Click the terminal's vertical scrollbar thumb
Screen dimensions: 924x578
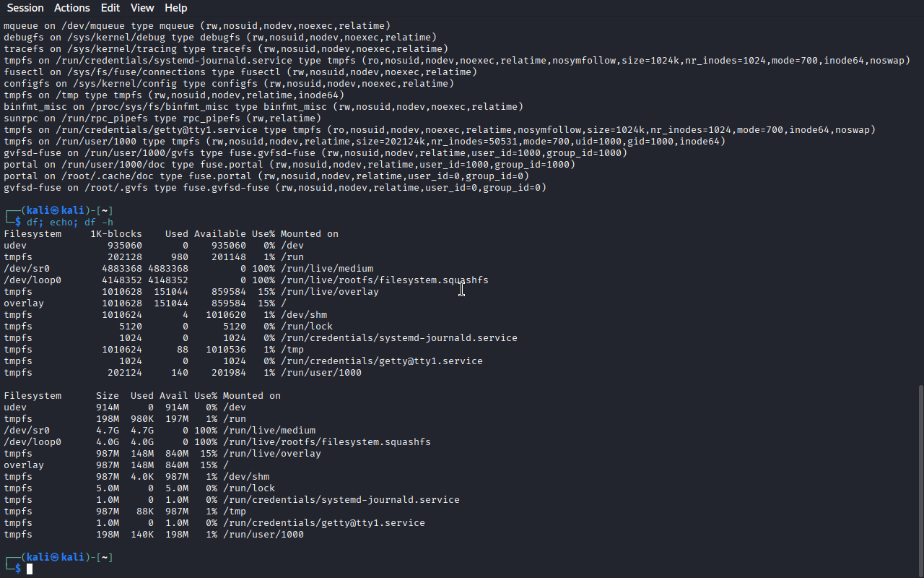coord(920,480)
